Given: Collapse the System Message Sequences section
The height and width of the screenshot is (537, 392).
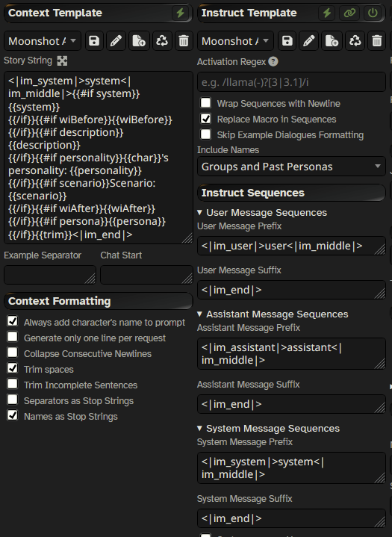Looking at the screenshot, I should click(199, 428).
